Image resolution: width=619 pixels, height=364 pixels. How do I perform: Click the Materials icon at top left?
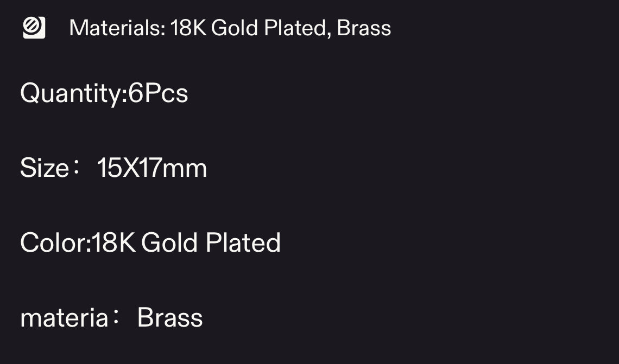tap(34, 28)
